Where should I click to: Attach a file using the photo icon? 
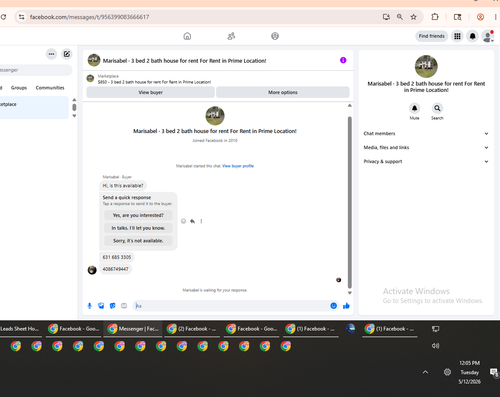coord(101,306)
